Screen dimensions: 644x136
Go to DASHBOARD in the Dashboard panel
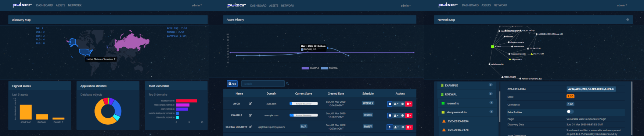click(x=44, y=5)
